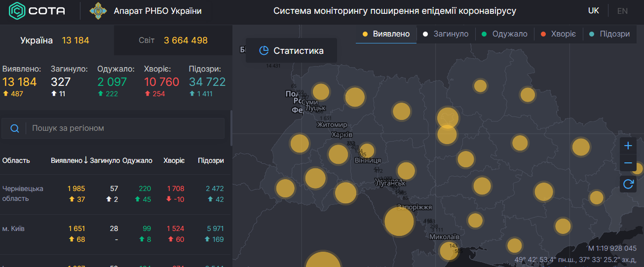Switch language to EN

622,11
